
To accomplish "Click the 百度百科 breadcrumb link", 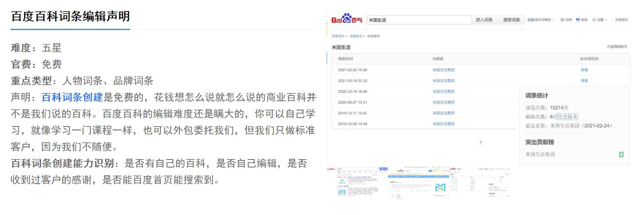I will tap(338, 36).
